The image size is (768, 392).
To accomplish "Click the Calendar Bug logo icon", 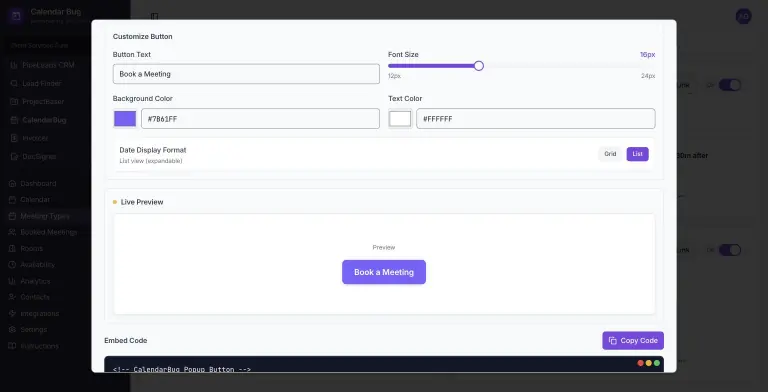I will pyautogui.click(x=16, y=16).
